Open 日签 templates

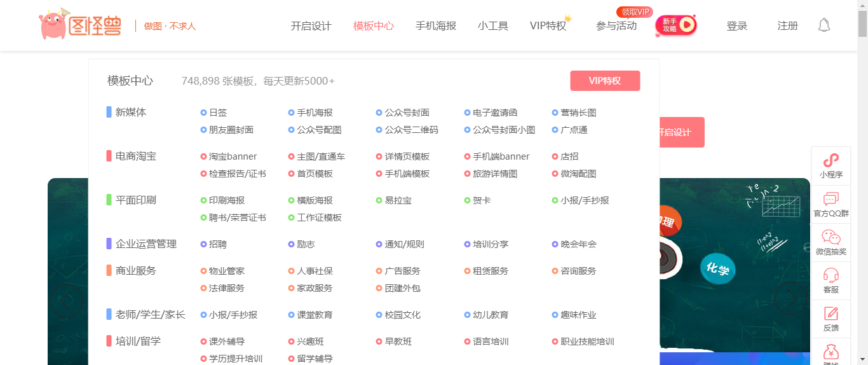(218, 113)
